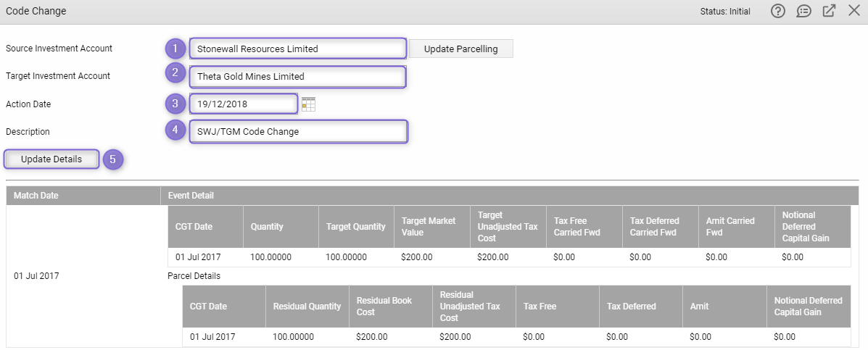Click the Tax Deferred Carried Fwd header
The image size is (868, 350).
pyautogui.click(x=660, y=227)
